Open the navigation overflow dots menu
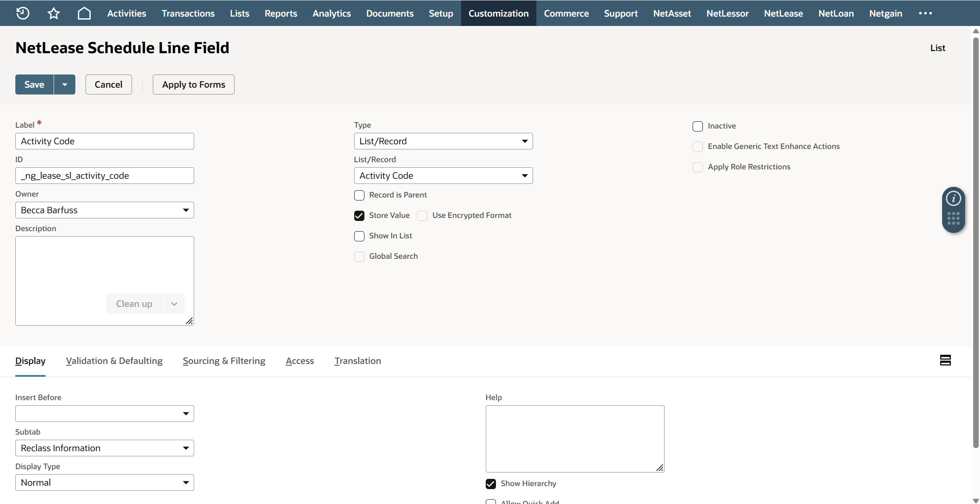The image size is (980, 504). pos(925,13)
